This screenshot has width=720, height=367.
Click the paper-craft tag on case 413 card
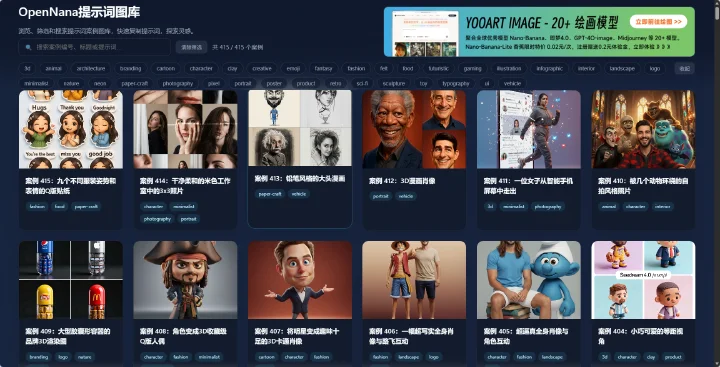click(x=270, y=194)
